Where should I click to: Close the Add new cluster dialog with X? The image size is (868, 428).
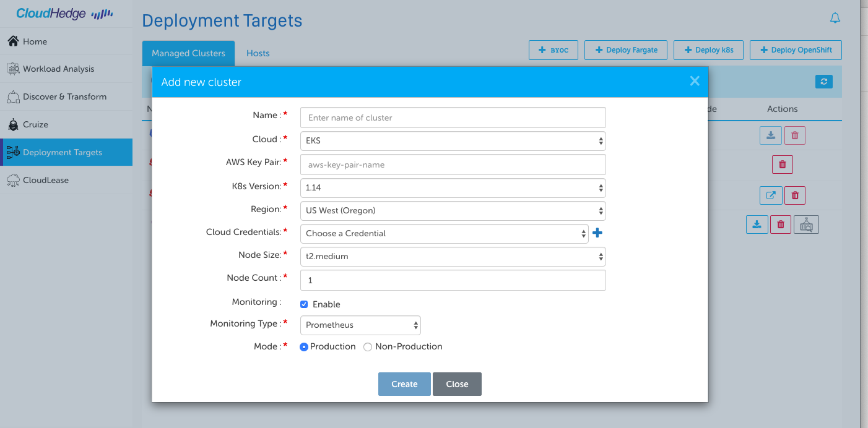(x=695, y=81)
